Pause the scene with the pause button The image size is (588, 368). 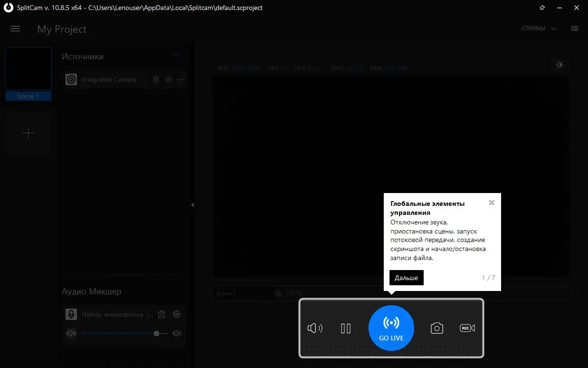click(346, 328)
